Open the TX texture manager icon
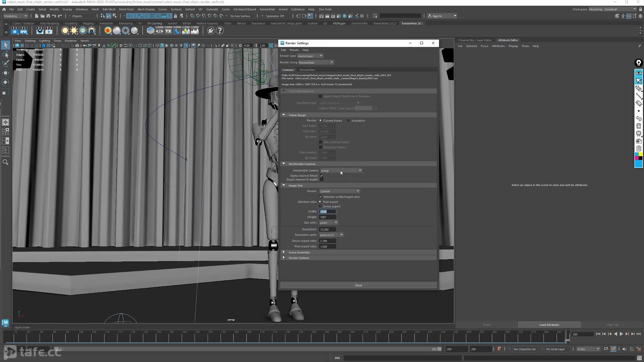Screen dimensions: 644x362 coord(168,31)
